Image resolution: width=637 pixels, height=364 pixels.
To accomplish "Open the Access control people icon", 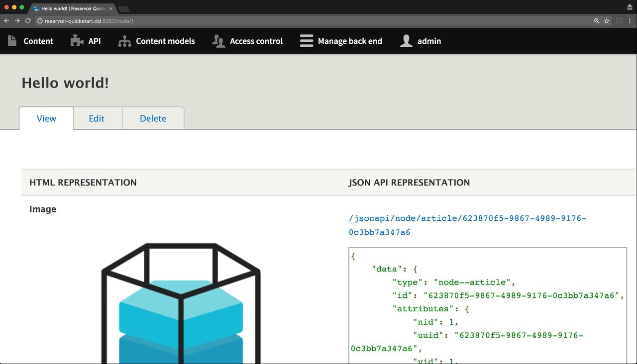I will pyautogui.click(x=217, y=41).
